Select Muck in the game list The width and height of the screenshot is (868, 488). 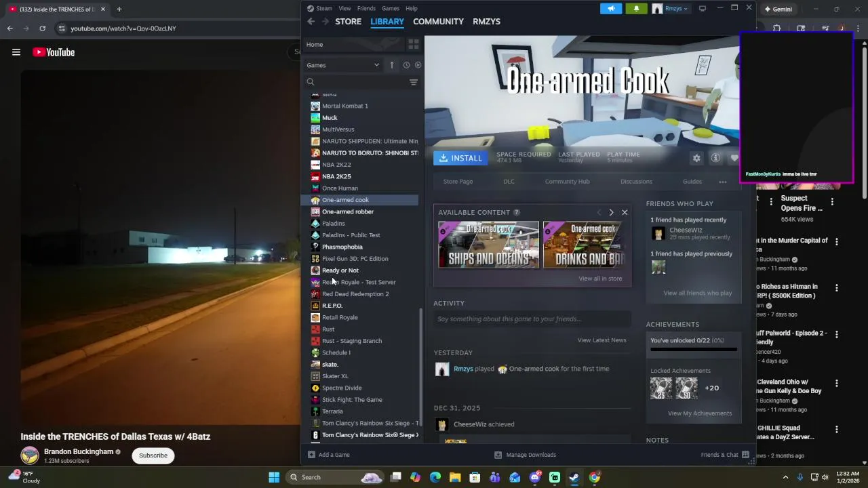[330, 118]
